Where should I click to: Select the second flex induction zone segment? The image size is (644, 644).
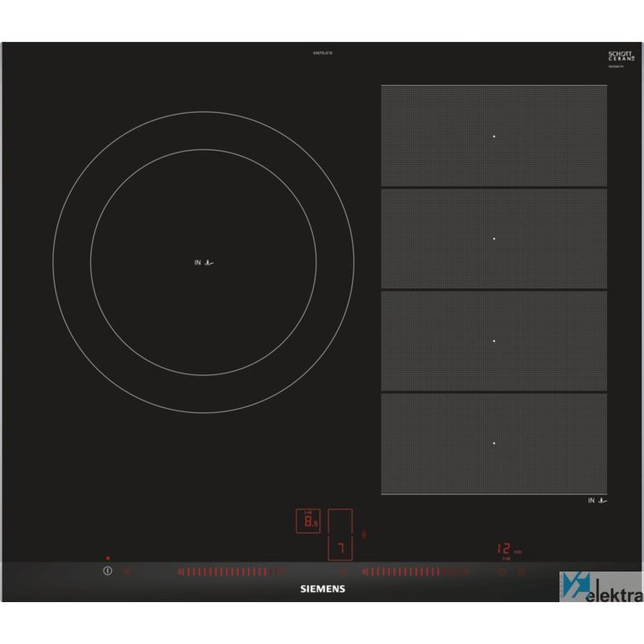pos(493,238)
